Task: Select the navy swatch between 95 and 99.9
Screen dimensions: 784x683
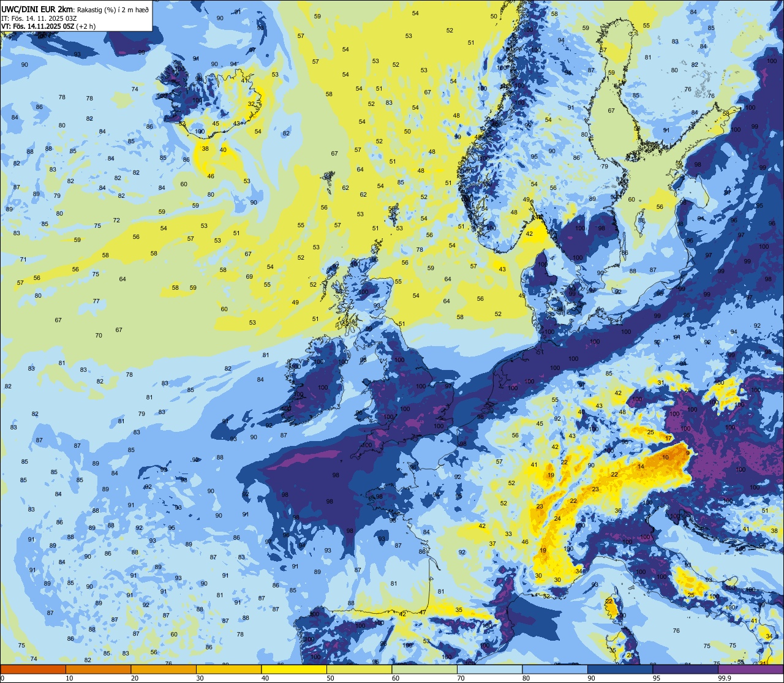Action: pos(685,669)
